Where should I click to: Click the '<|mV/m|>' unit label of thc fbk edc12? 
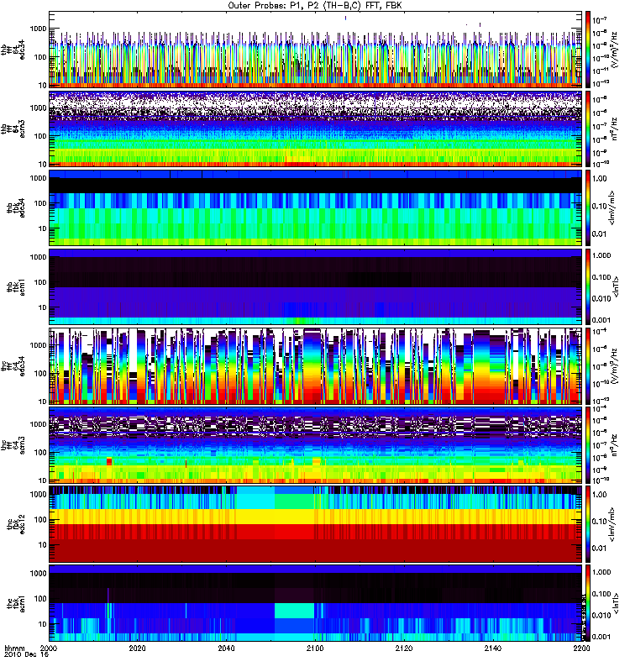click(612, 524)
